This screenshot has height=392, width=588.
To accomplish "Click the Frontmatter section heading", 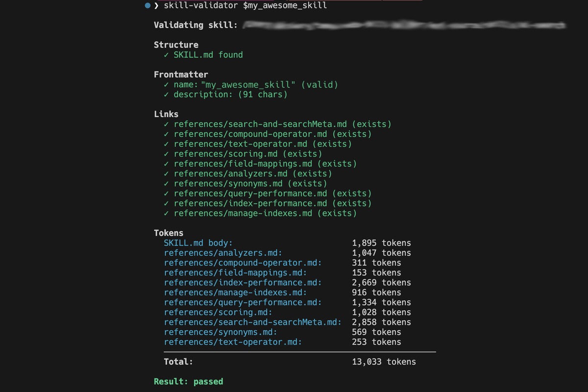I will [x=181, y=74].
